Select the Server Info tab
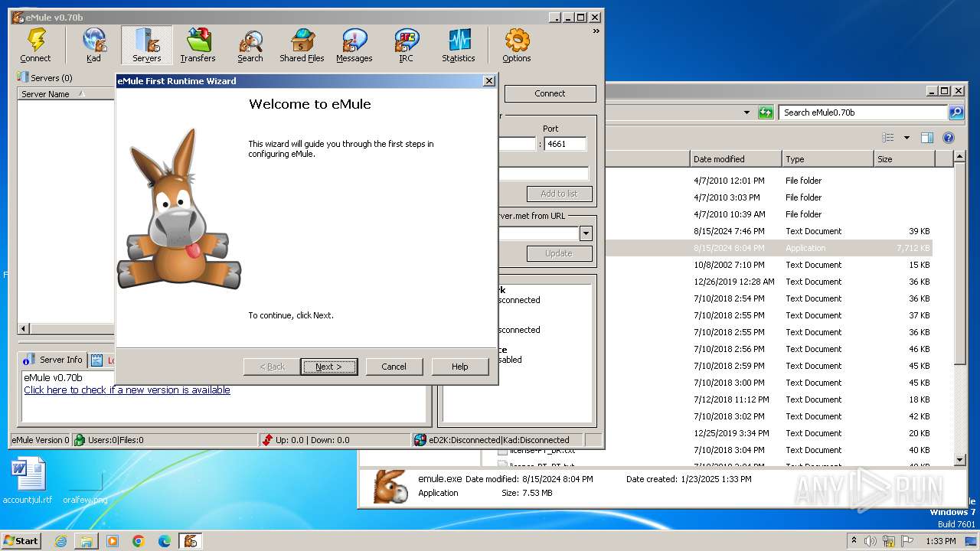Screen dimensions: 980x551 tap(52, 360)
